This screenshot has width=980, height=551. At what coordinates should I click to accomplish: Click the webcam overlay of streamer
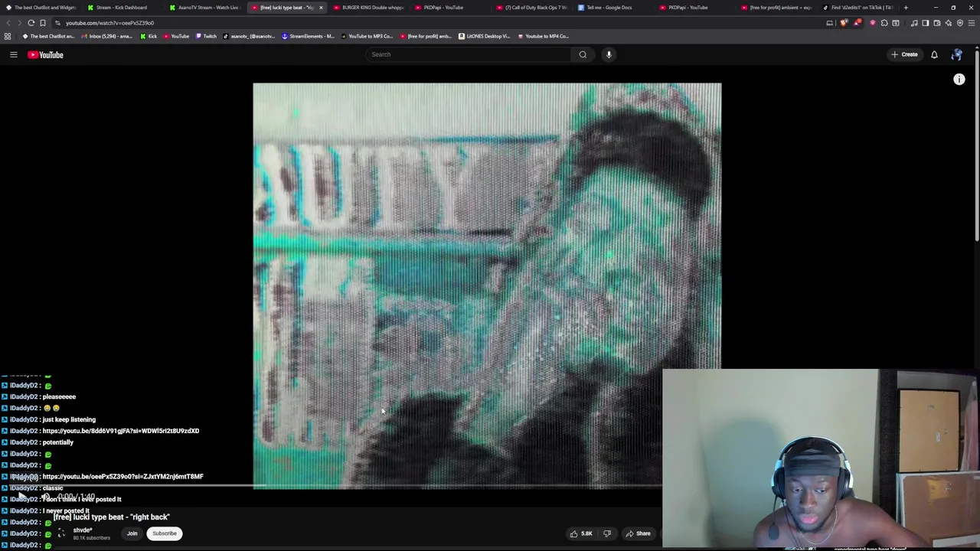coord(821,459)
